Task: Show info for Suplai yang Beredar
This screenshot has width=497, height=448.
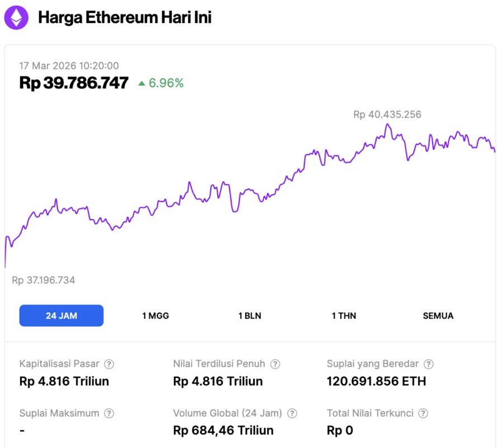Action: (x=429, y=364)
